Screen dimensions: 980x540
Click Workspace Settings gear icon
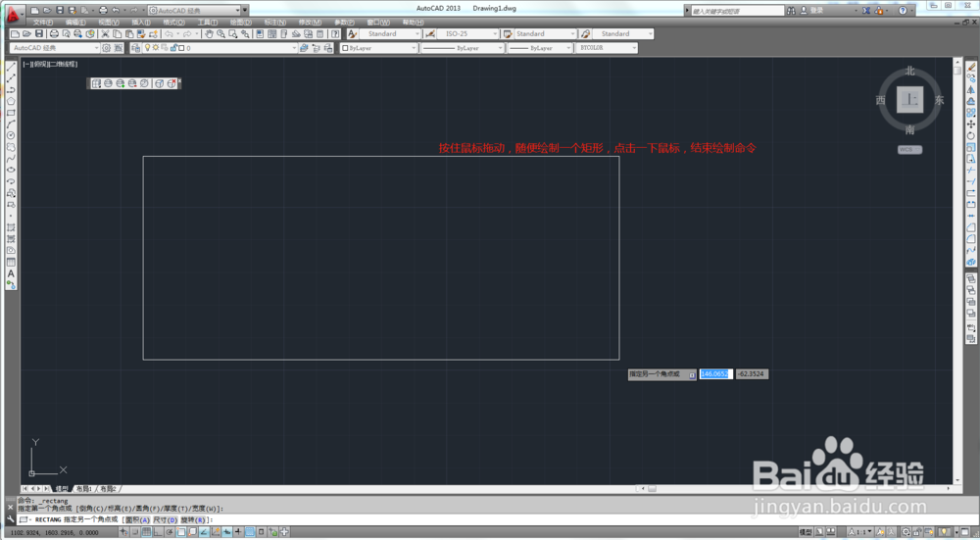tap(106, 47)
